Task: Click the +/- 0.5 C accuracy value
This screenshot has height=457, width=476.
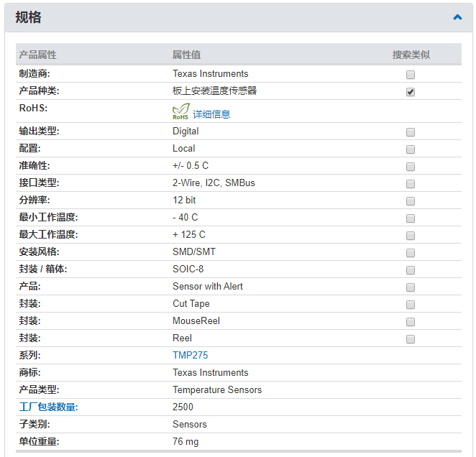Action: click(x=191, y=165)
